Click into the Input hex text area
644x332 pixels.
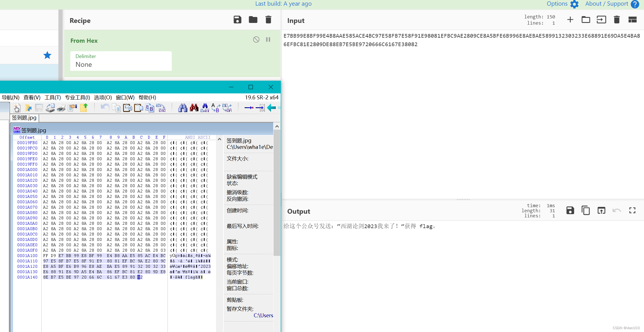(462, 113)
